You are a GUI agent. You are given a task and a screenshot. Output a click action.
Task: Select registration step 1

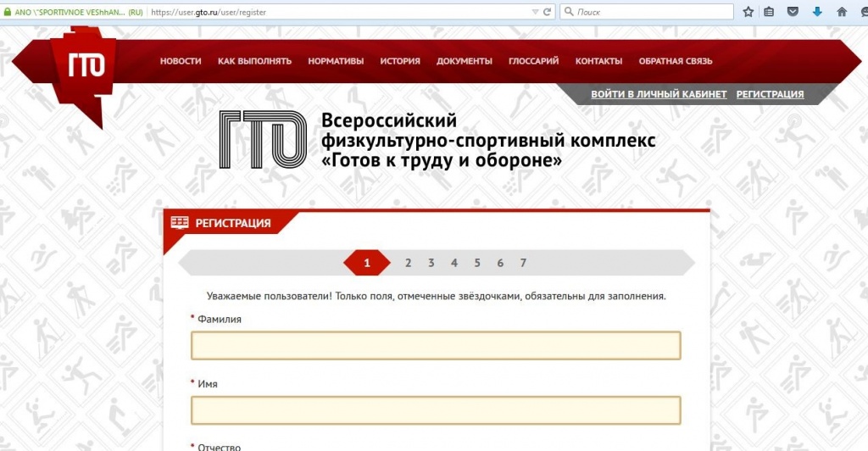point(366,263)
